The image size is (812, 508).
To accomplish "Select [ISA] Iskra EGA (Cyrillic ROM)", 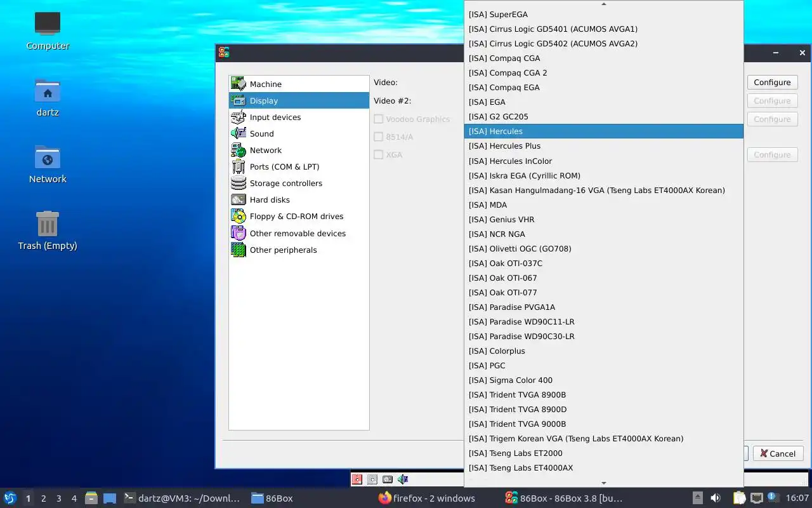I will coord(604,175).
